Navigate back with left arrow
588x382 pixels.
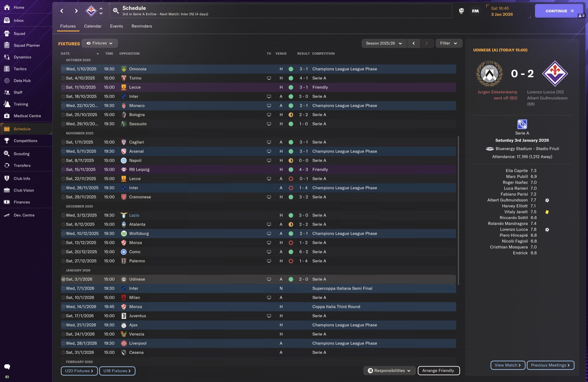point(62,11)
